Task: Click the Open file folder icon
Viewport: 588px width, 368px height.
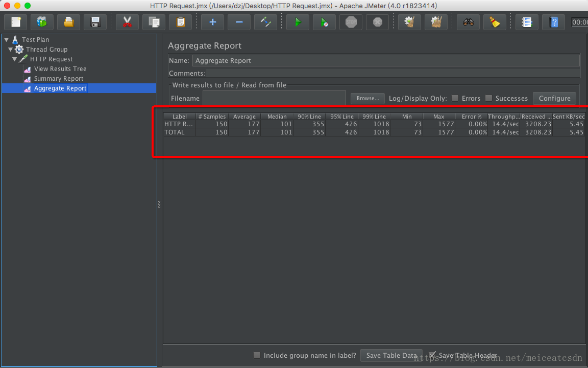Action: (68, 22)
